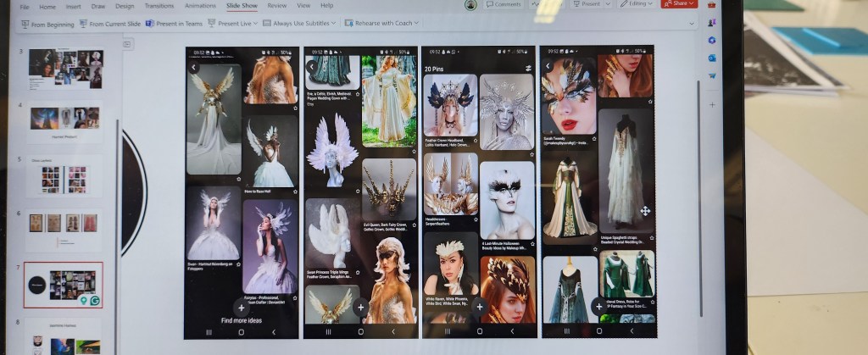The width and height of the screenshot is (868, 355).
Task: Switch to the Review tab
Action: (x=276, y=5)
